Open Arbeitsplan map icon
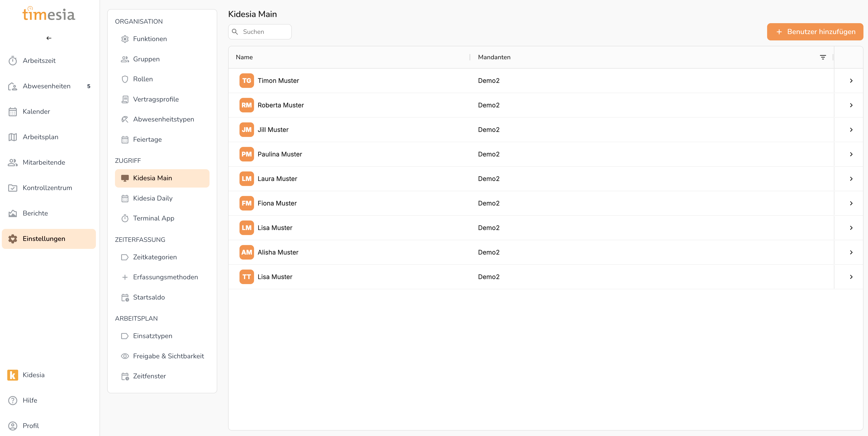The height and width of the screenshot is (436, 868). 12,137
